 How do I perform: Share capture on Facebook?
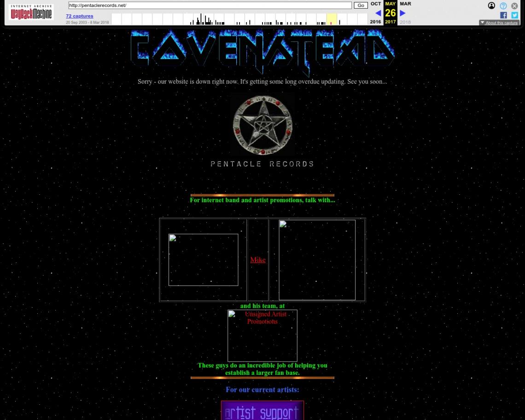pyautogui.click(x=503, y=15)
